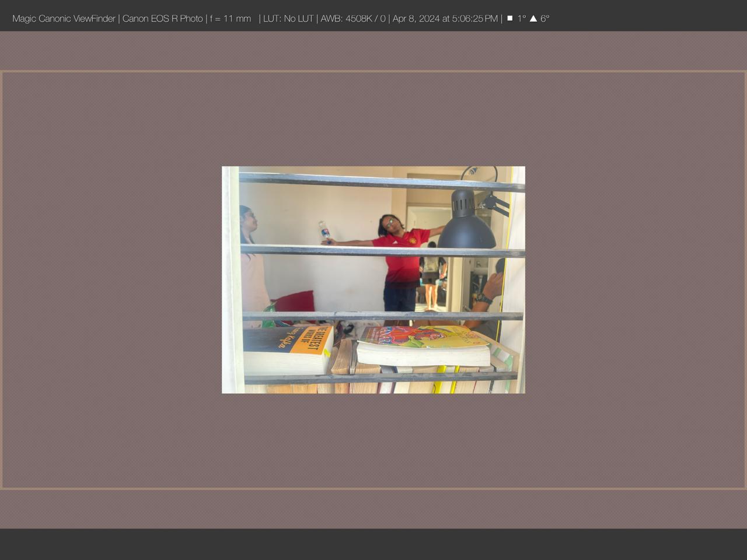Click the 6° tilt angle value
Image resolution: width=747 pixels, height=560 pixels.
(x=544, y=19)
